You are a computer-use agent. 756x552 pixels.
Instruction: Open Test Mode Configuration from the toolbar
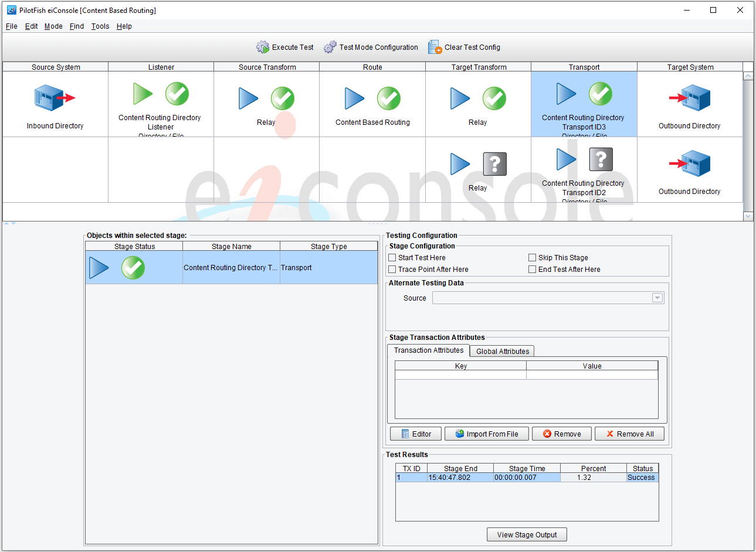(371, 47)
